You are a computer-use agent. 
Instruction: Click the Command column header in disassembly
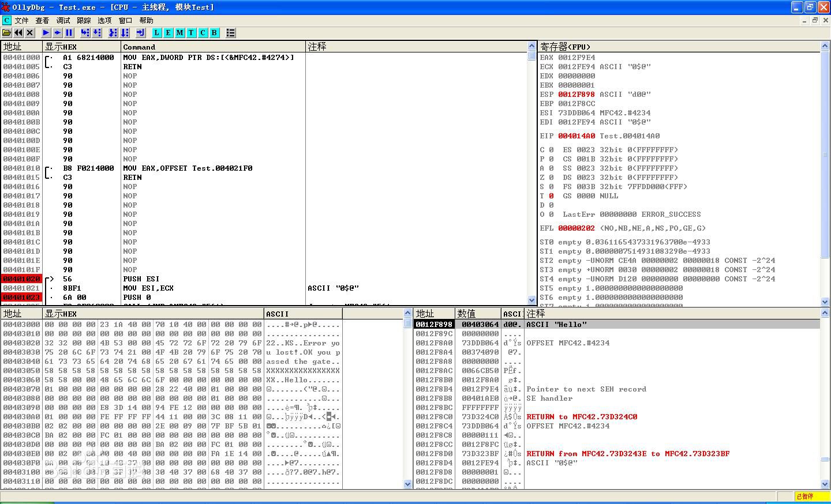(213, 47)
